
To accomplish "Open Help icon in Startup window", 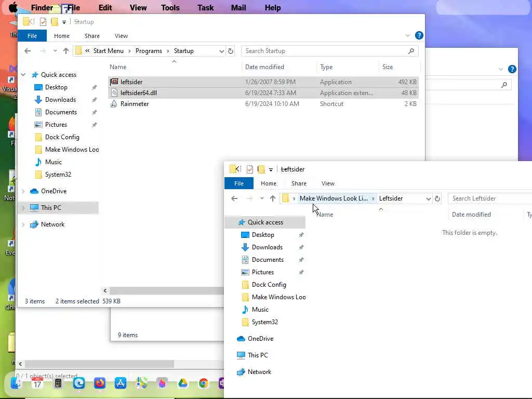I will coord(419,35).
